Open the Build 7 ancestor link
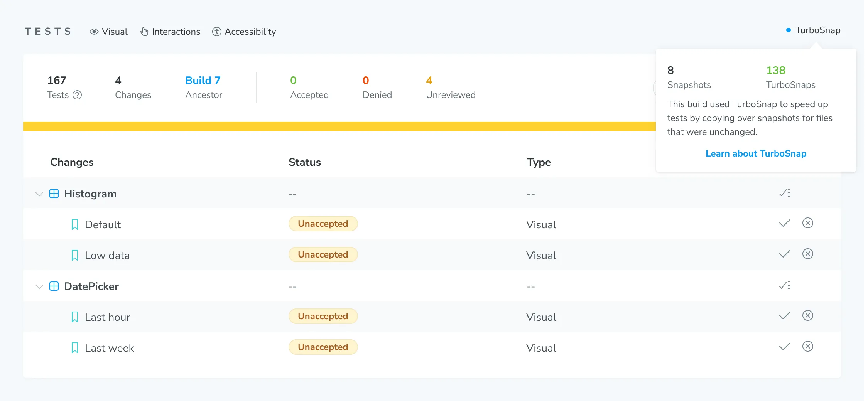 203,80
